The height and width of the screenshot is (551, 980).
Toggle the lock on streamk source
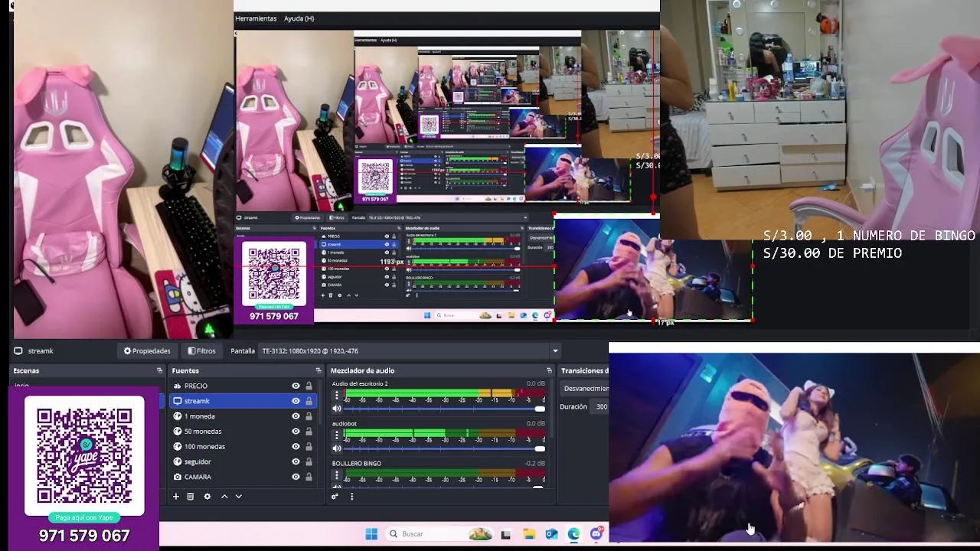tap(309, 401)
